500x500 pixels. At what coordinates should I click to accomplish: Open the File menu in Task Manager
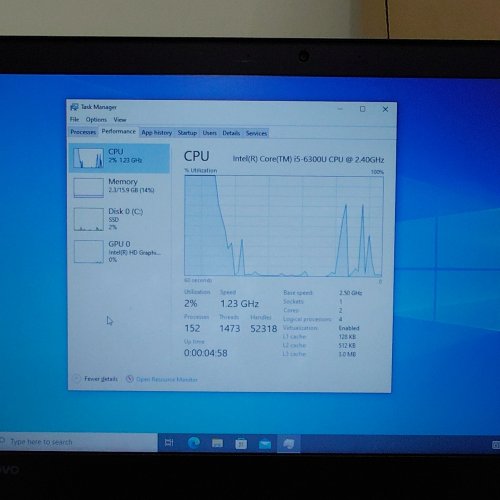click(x=74, y=119)
